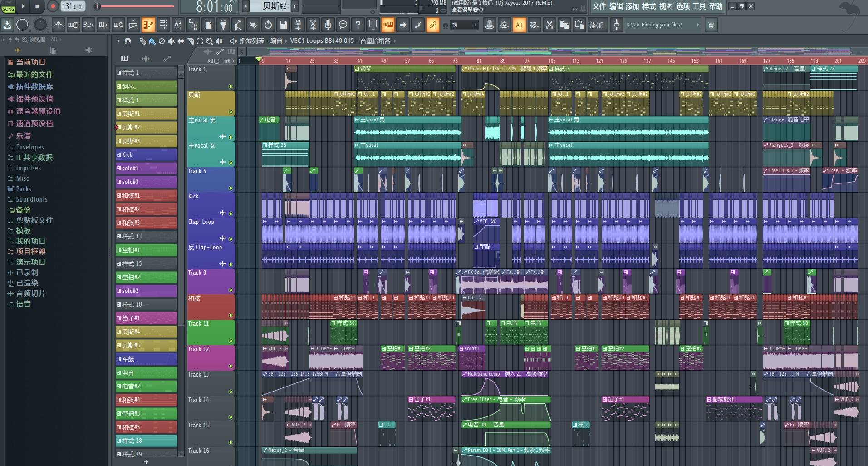Click the 添加 toolbar button
The image size is (868, 466).
tap(596, 25)
